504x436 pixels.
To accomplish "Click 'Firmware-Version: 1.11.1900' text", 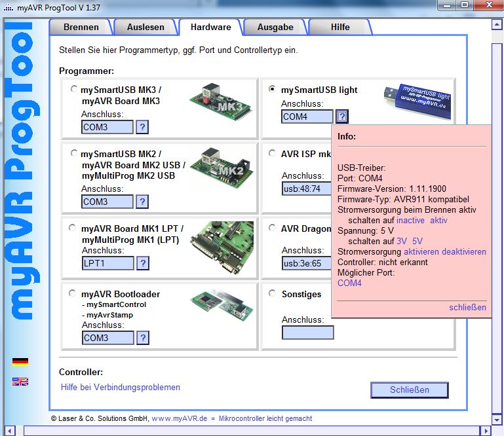I will [392, 189].
